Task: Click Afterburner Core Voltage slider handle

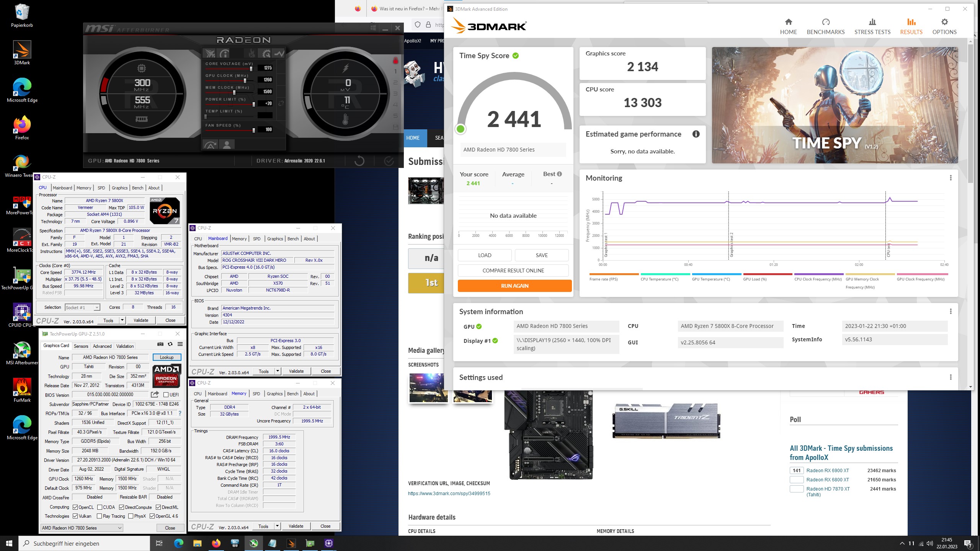Action: pos(251,69)
